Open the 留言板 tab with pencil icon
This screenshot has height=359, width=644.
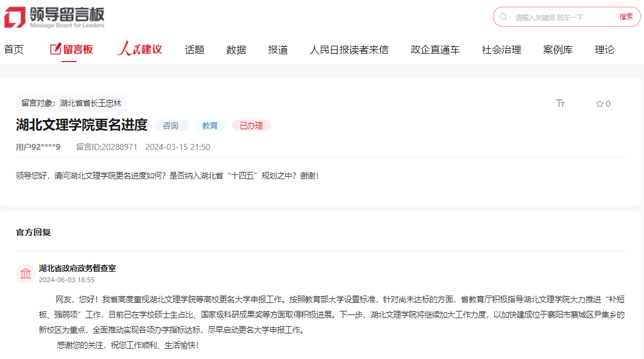[x=71, y=49]
